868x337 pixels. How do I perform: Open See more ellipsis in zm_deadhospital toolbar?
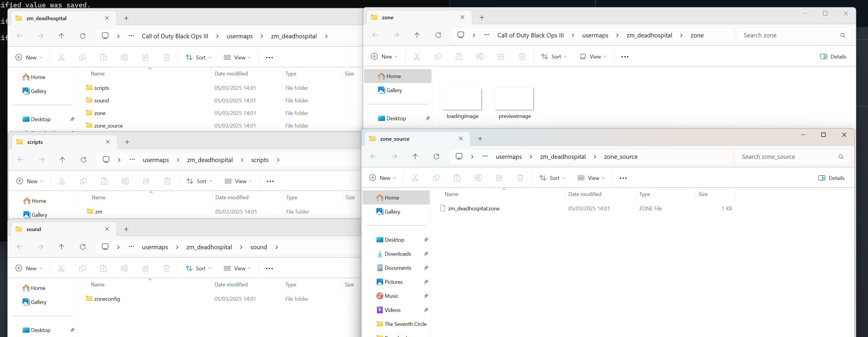269,58
